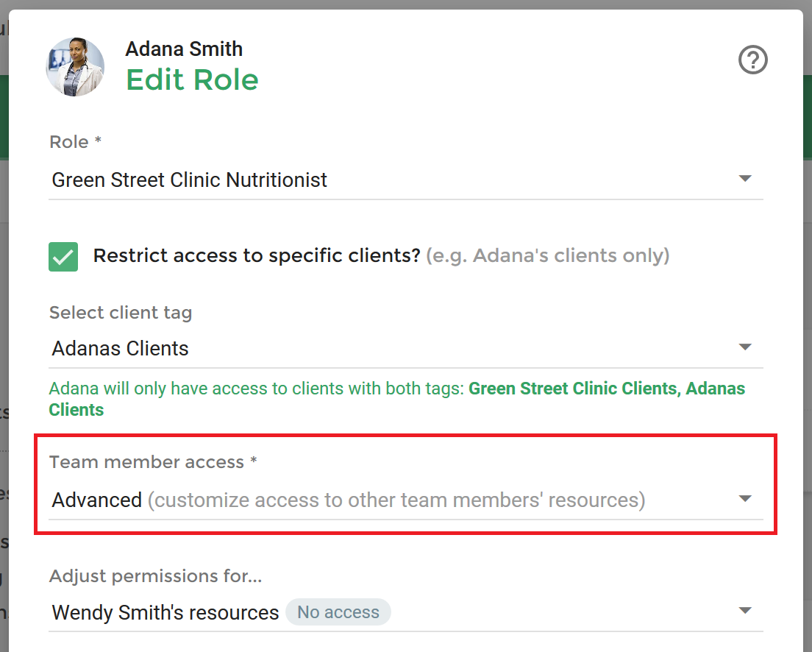Click the Green Street Clinic Nutritionist value
The image size is (812, 652).
(190, 180)
